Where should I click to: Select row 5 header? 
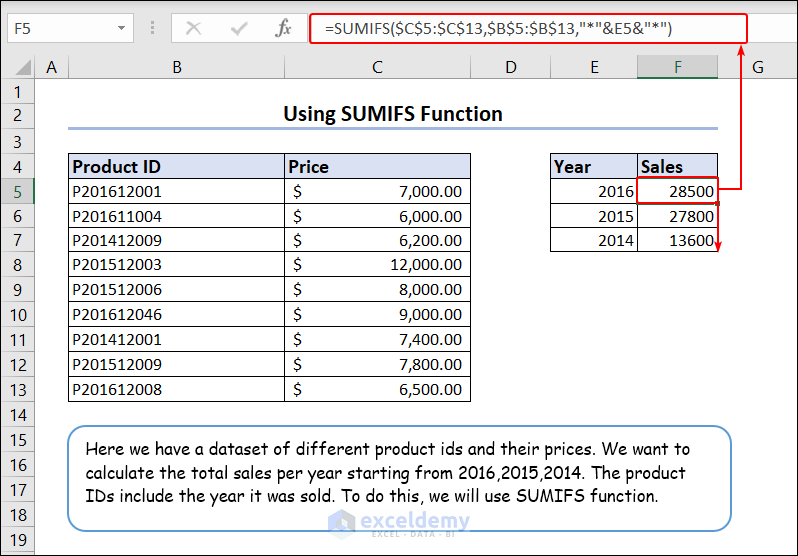click(18, 191)
